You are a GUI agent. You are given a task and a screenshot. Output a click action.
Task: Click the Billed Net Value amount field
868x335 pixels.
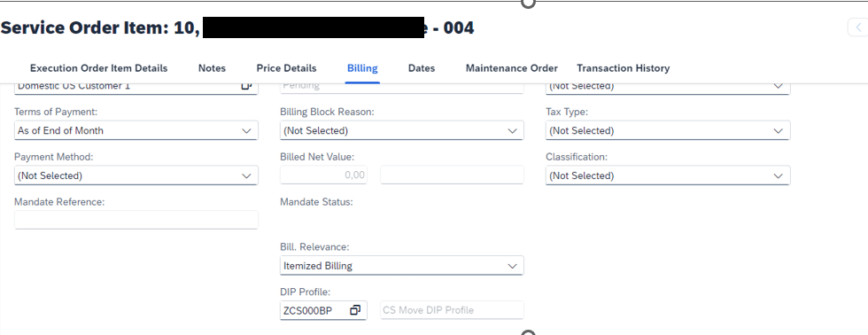pos(324,175)
